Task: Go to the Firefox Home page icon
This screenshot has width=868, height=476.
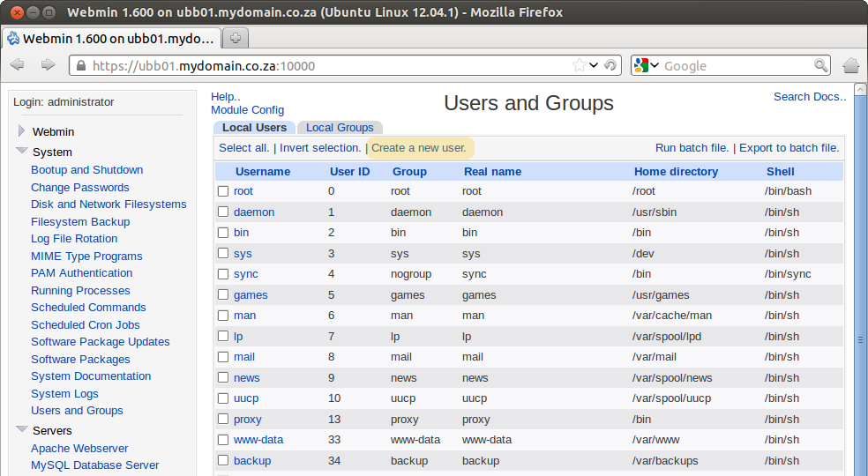Action: (x=851, y=65)
